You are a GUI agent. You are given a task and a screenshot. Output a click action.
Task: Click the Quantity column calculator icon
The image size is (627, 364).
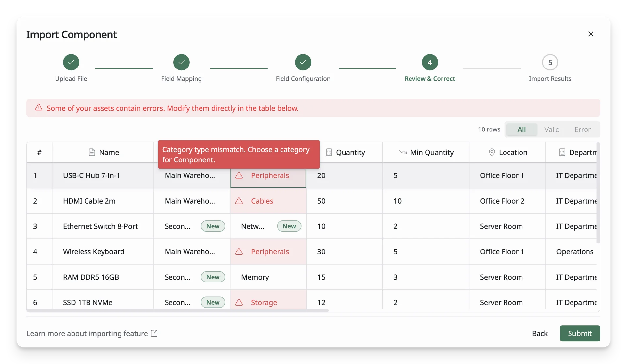[329, 152]
